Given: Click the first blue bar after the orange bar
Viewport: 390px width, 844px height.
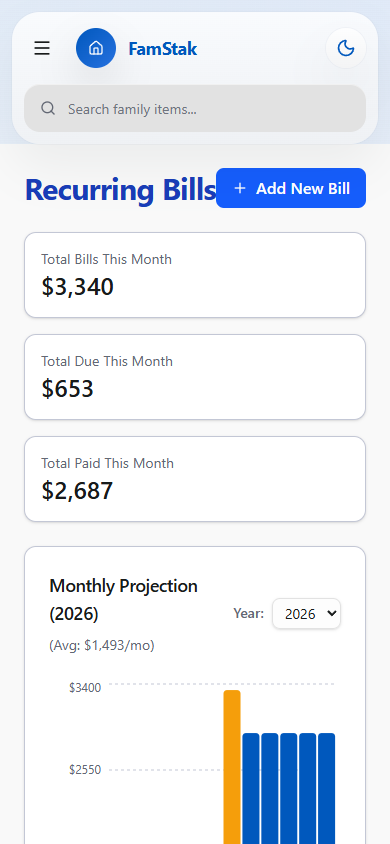Looking at the screenshot, I should (x=251, y=789).
